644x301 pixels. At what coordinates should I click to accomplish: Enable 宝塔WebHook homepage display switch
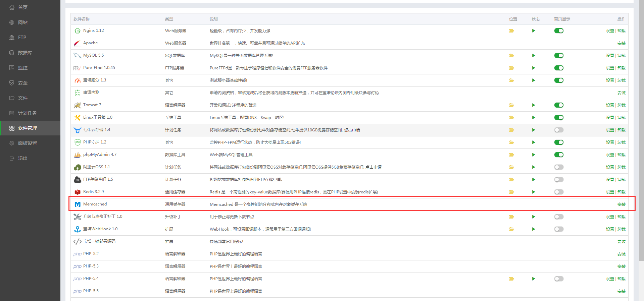click(559, 229)
